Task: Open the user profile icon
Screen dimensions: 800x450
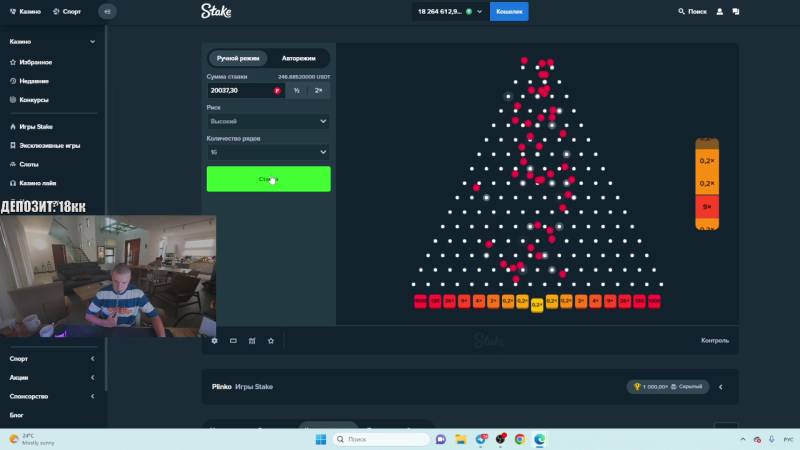Action: point(719,11)
